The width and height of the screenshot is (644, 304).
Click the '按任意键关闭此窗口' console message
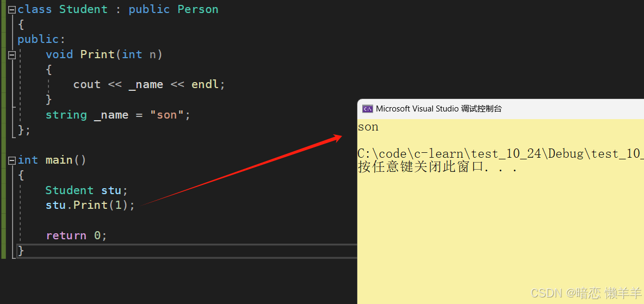(x=437, y=167)
